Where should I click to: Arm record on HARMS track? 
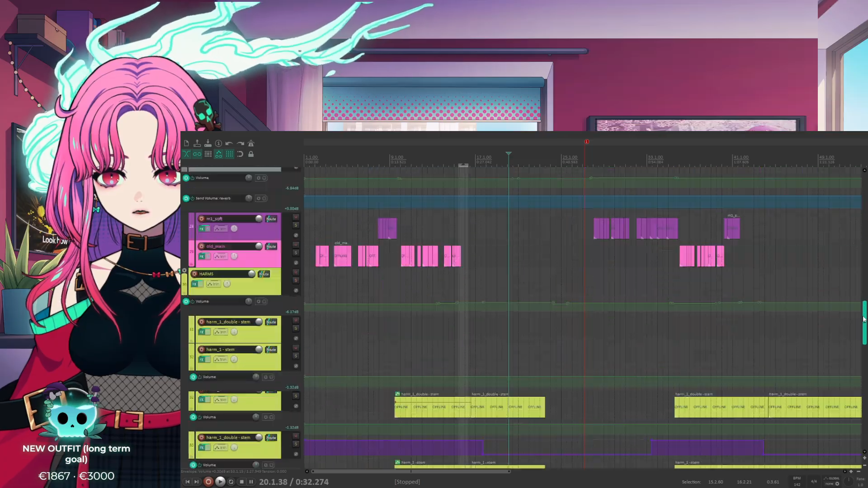[x=194, y=274]
